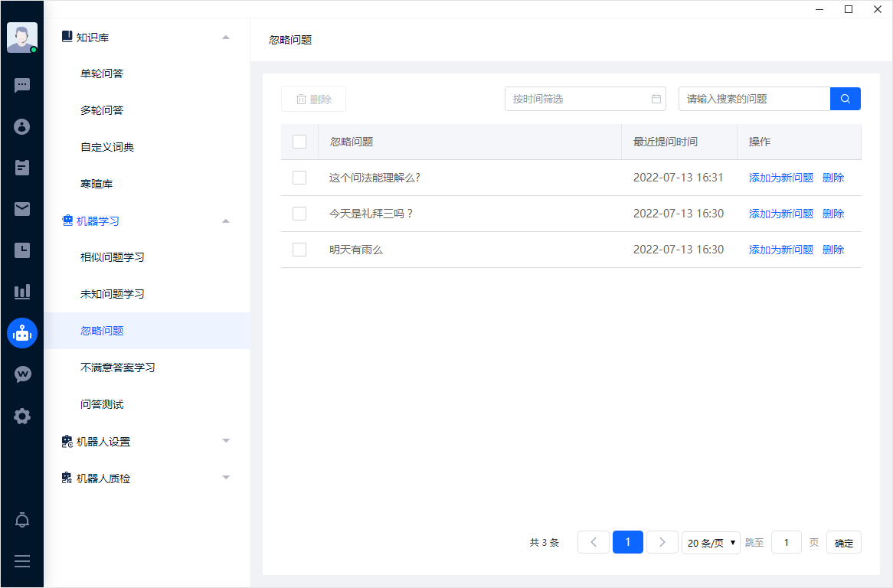
Task: Select 忽略问题 menu item
Action: pyautogui.click(x=147, y=331)
